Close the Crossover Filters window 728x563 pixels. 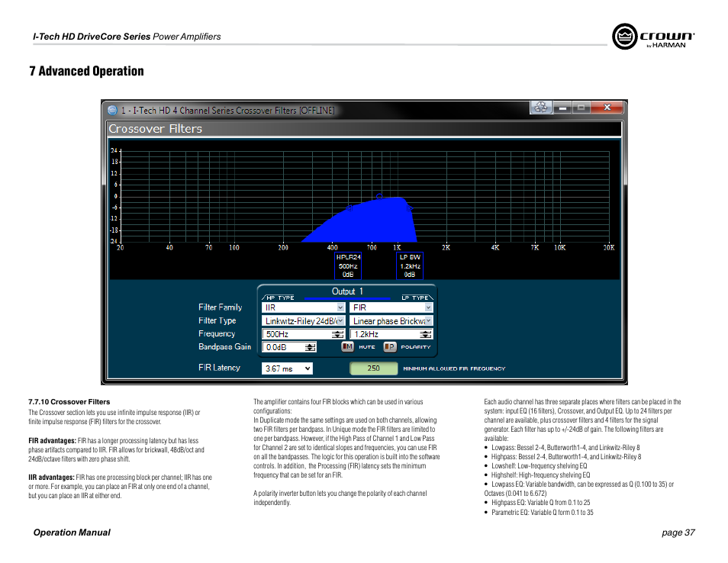(607, 108)
